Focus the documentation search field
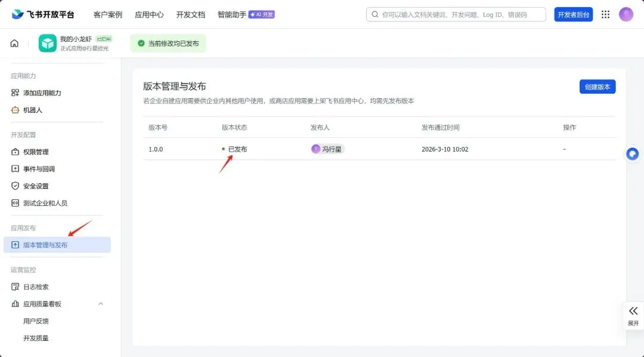The image size is (644, 357). tap(456, 14)
